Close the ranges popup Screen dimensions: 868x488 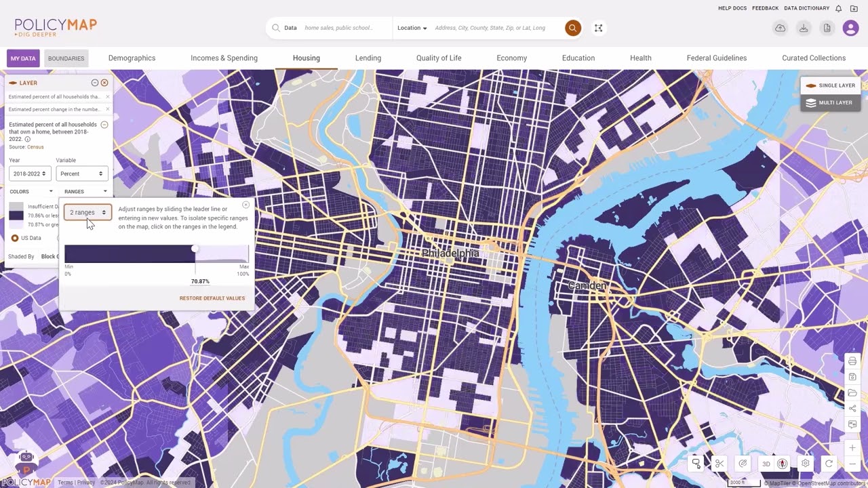[246, 204]
